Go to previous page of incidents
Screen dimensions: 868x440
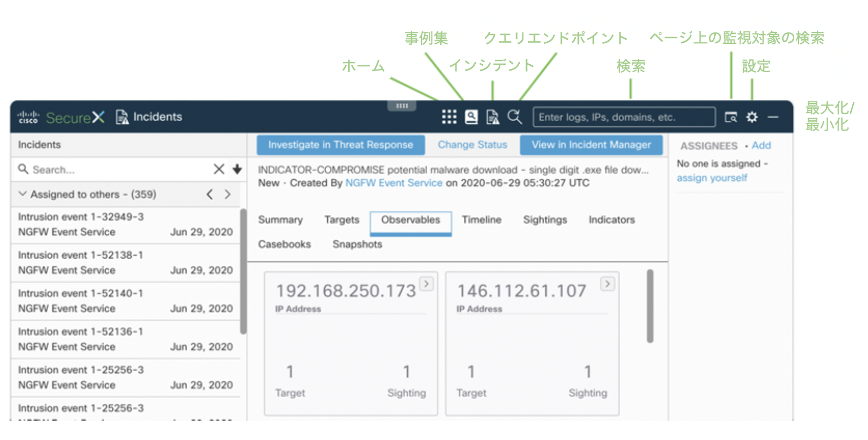point(210,194)
